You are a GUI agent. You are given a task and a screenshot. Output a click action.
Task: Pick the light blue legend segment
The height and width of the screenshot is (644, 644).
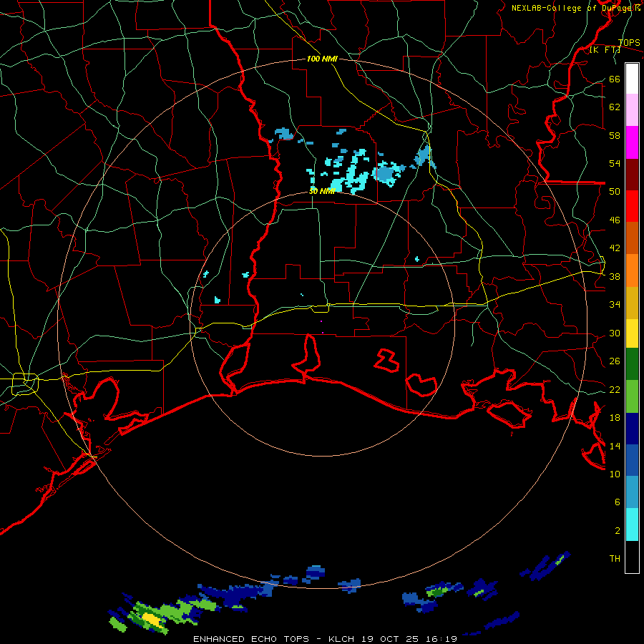click(632, 492)
